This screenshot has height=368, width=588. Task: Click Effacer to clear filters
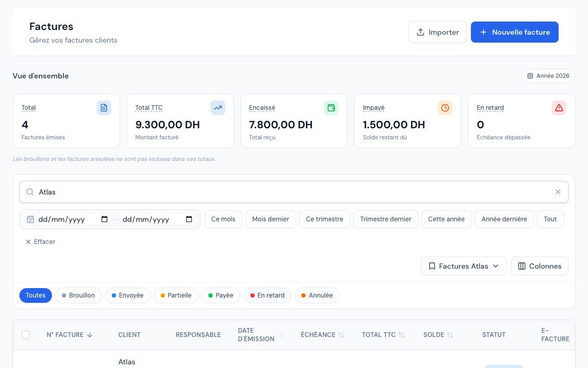click(x=40, y=242)
